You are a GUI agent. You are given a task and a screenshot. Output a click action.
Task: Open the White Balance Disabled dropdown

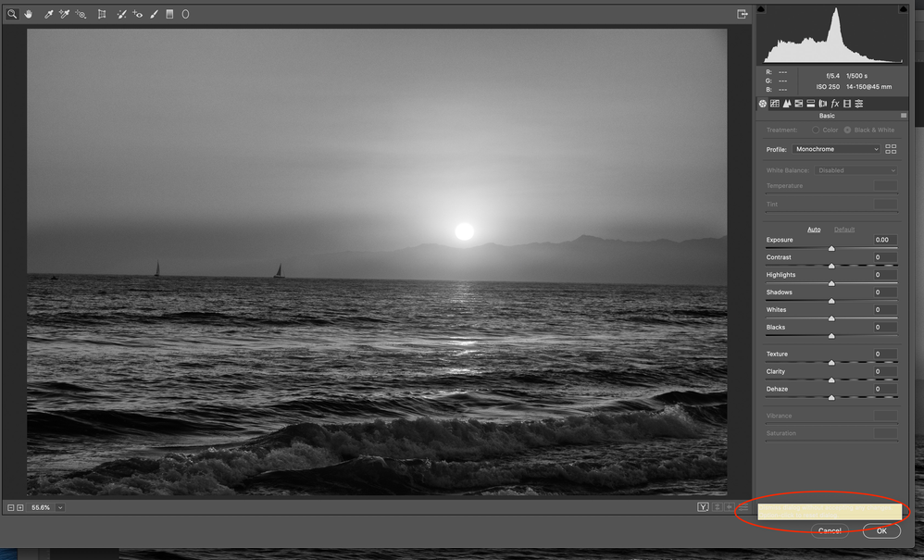pos(856,170)
